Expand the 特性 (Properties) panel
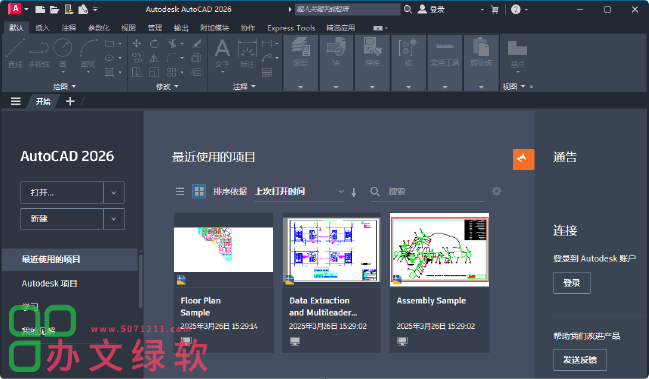 [x=372, y=87]
